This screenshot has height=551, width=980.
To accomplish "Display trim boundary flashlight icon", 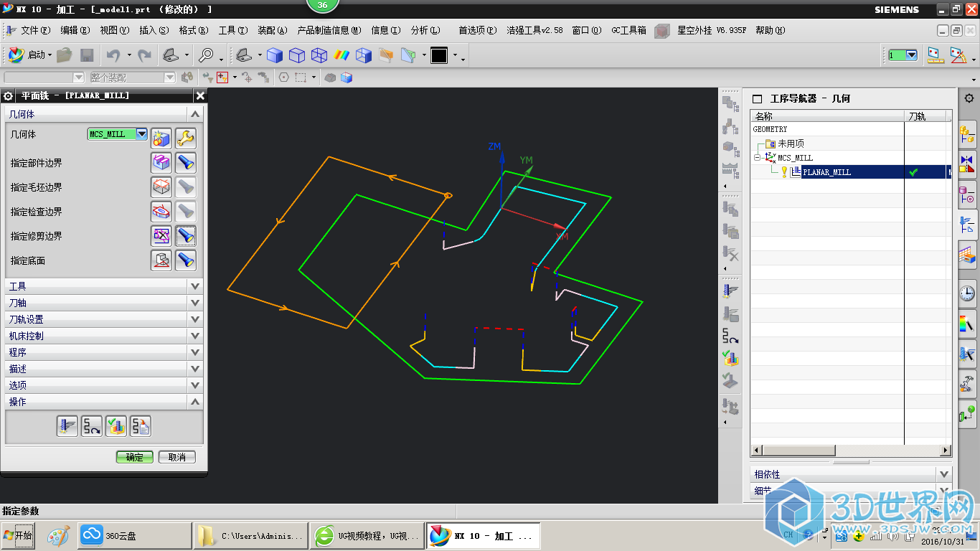I will tap(186, 236).
